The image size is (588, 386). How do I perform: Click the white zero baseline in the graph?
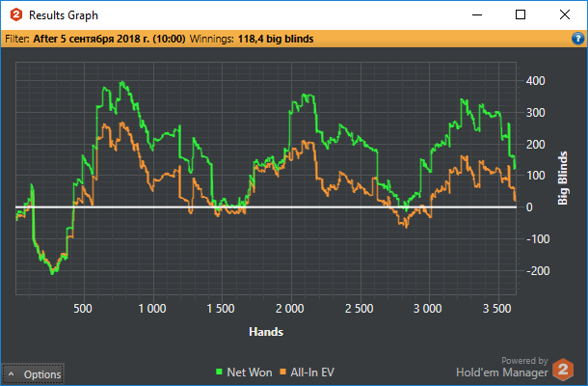point(266,207)
